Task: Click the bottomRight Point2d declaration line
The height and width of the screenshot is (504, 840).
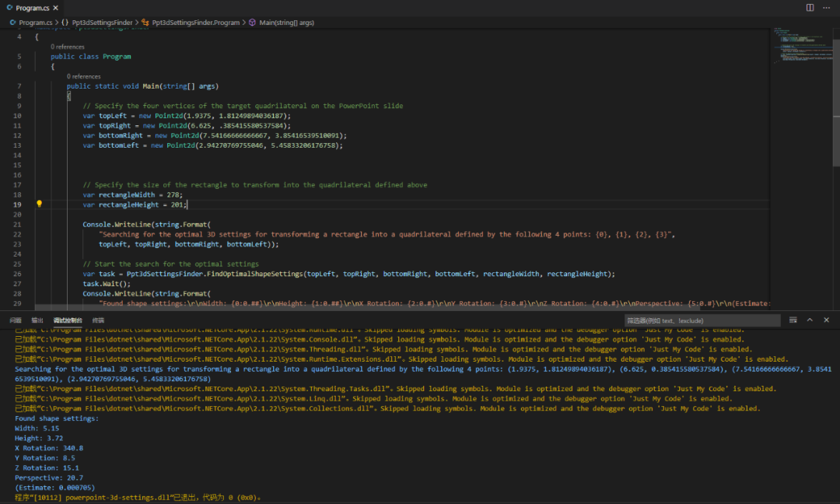Action: coord(215,135)
